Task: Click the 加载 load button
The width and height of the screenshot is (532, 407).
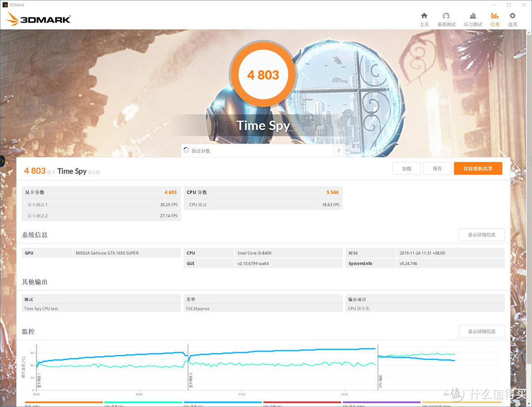Action: click(406, 168)
